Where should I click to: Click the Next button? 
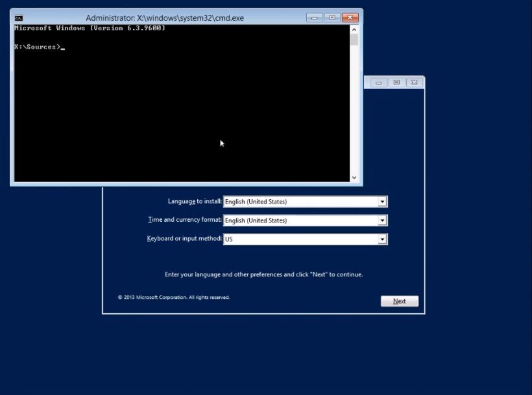click(x=399, y=300)
